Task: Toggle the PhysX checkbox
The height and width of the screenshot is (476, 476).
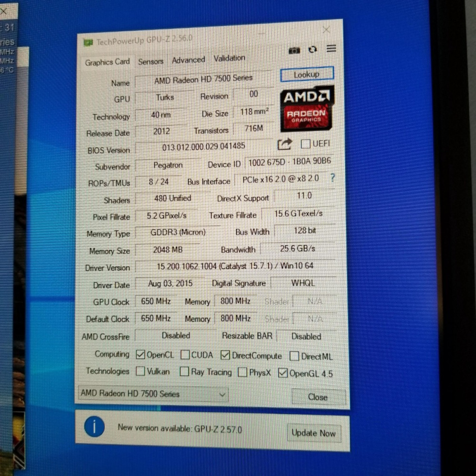Action: tap(242, 372)
